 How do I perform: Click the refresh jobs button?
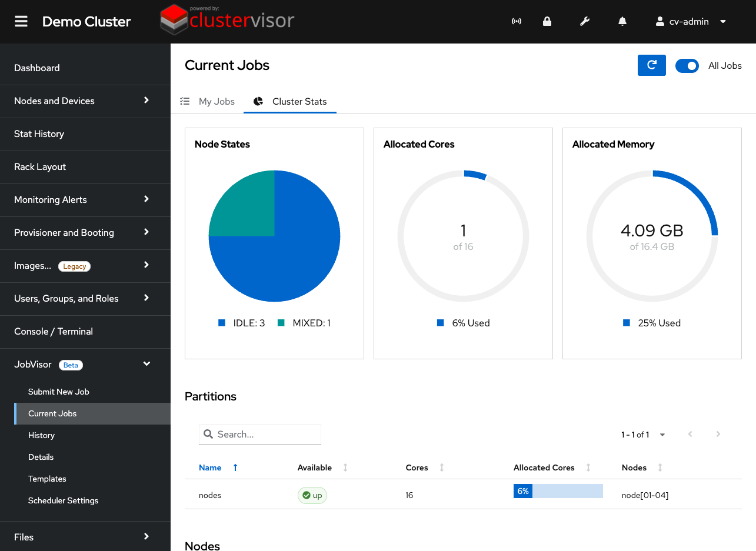click(652, 65)
